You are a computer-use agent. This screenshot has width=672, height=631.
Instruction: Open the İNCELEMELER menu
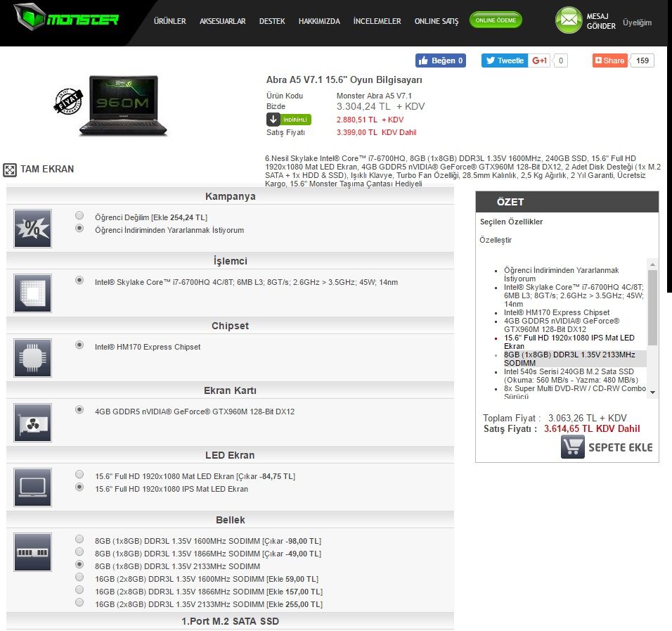tap(377, 21)
